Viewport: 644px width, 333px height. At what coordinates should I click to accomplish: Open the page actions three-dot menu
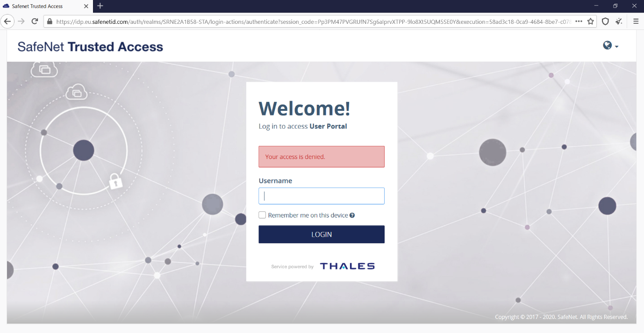pyautogui.click(x=579, y=22)
